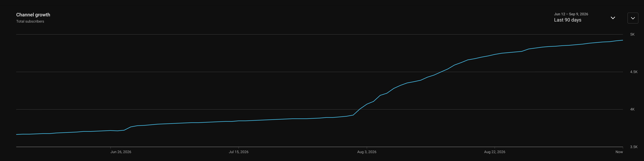This screenshot has height=161, width=644.
Task: Click the Jul 15, 2026 axis label
Action: coord(239,152)
